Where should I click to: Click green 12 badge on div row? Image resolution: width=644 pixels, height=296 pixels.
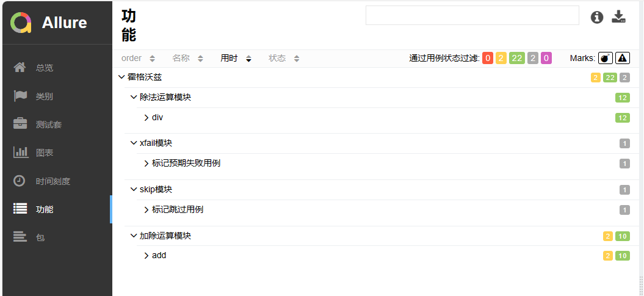(622, 118)
